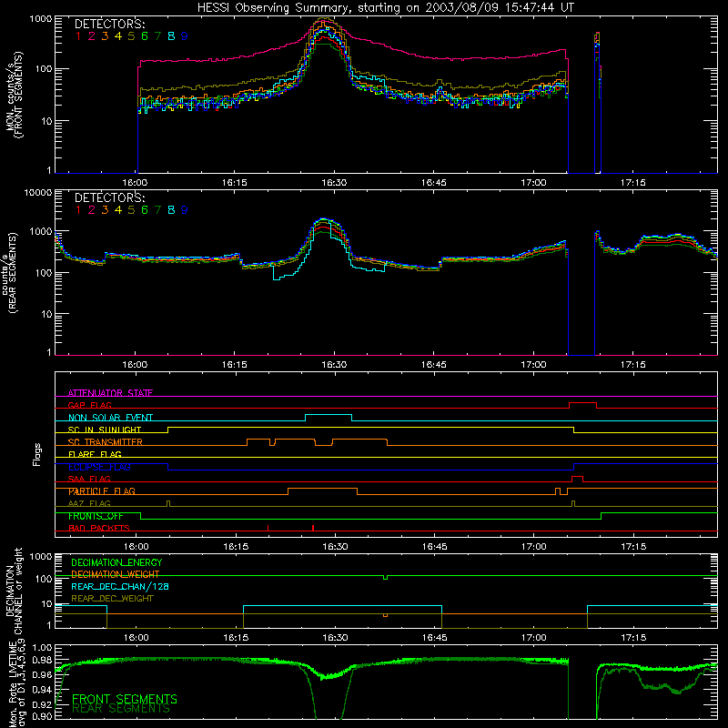Click the 16:15 tick under the Flags panel
Screen dimensions: 728x728
pyautogui.click(x=236, y=547)
